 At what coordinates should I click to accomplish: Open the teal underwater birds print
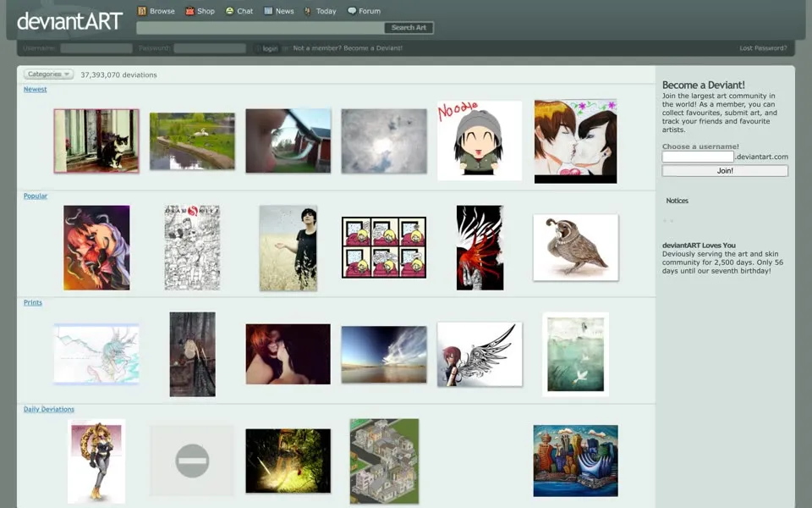[576, 355]
